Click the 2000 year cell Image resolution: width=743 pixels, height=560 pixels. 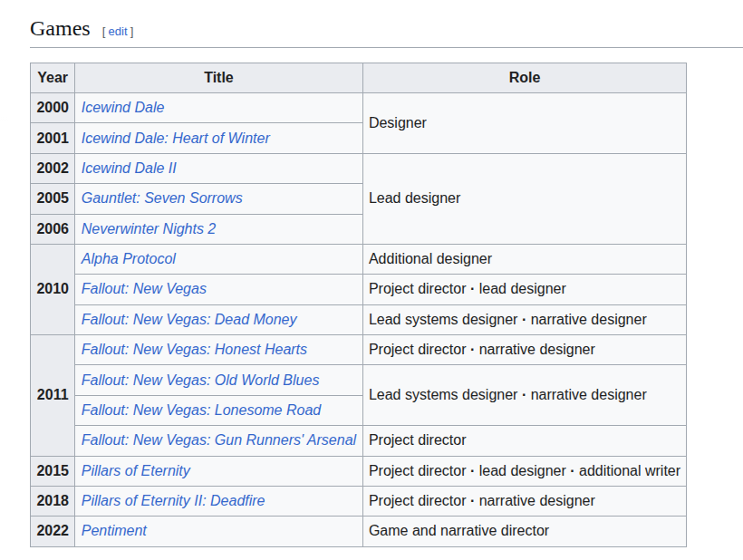[53, 108]
